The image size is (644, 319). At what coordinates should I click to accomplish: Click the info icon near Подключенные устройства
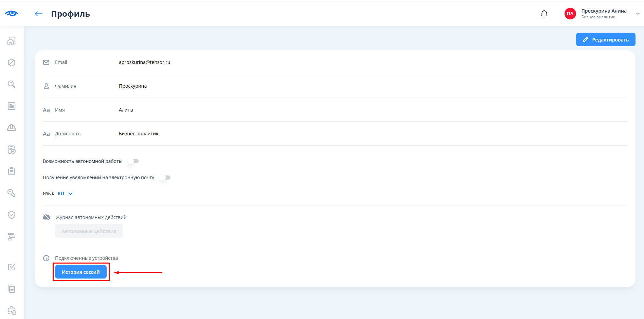46,258
